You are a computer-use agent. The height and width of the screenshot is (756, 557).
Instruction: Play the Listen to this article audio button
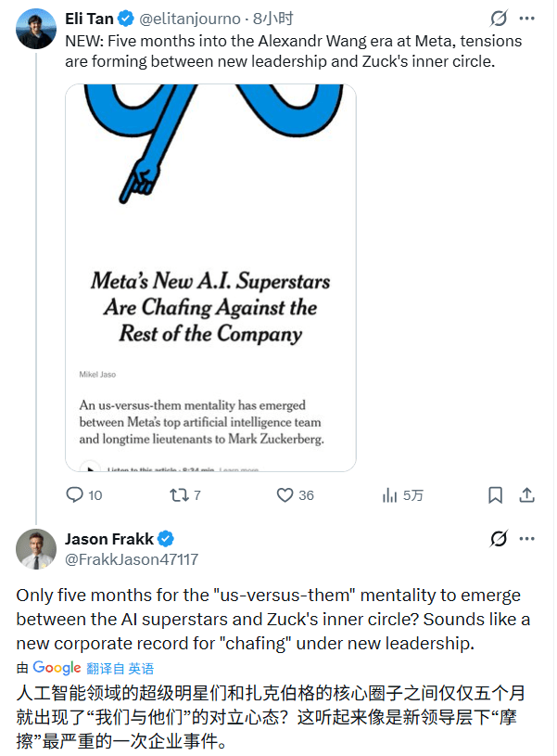tap(90, 468)
